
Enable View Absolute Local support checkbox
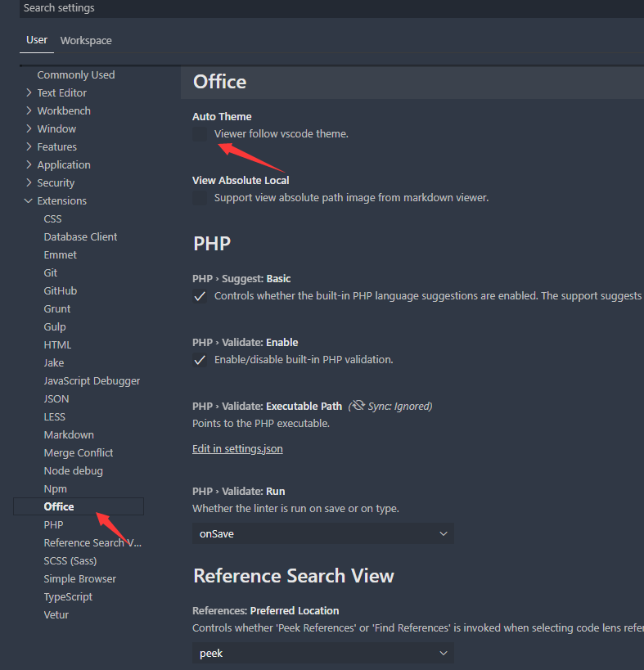click(x=199, y=197)
